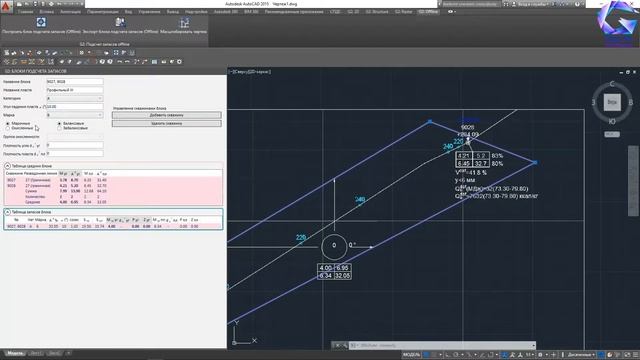Switch to the Лист1 layout tab
Viewport: 640px width, 360px height.
click(36, 353)
